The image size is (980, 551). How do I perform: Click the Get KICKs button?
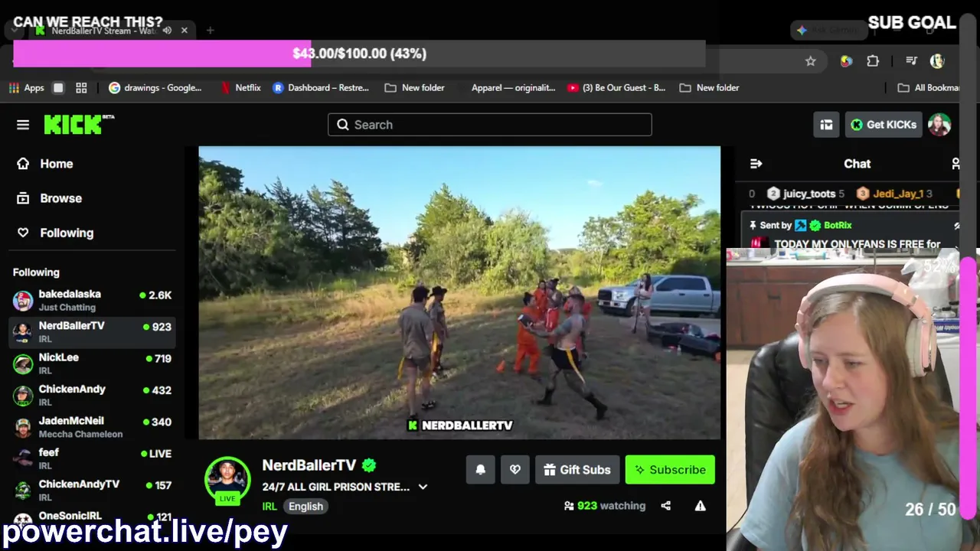(883, 125)
